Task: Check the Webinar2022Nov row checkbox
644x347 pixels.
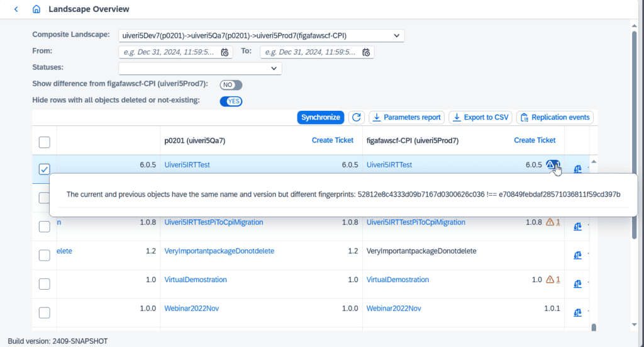Action: pyautogui.click(x=45, y=313)
